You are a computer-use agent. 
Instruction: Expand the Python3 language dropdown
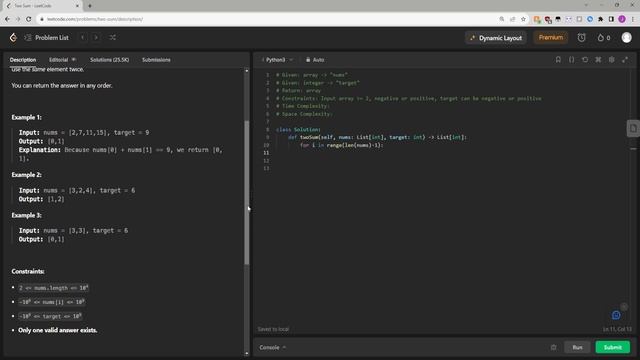tap(277, 60)
